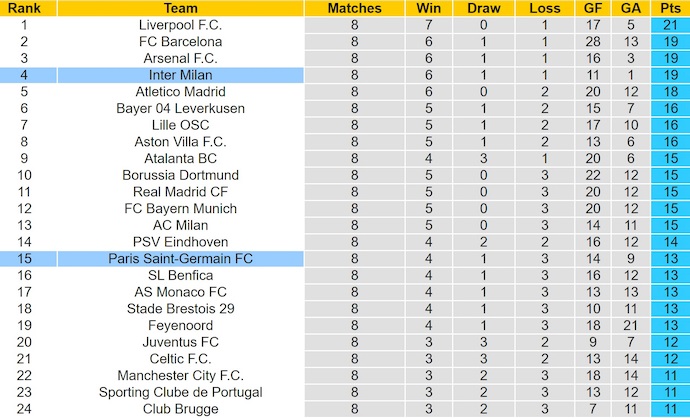Click Liverpool's 21 points cell
690x418 pixels.
coord(668,25)
